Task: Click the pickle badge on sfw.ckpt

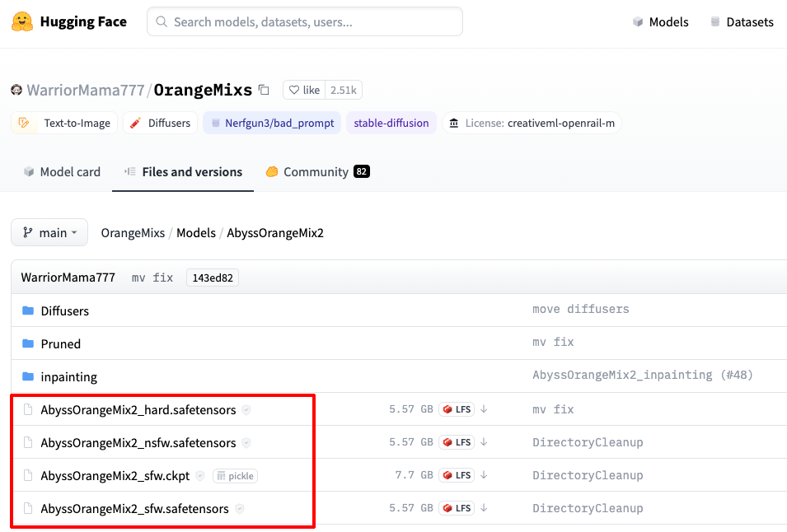Action: 236,476
